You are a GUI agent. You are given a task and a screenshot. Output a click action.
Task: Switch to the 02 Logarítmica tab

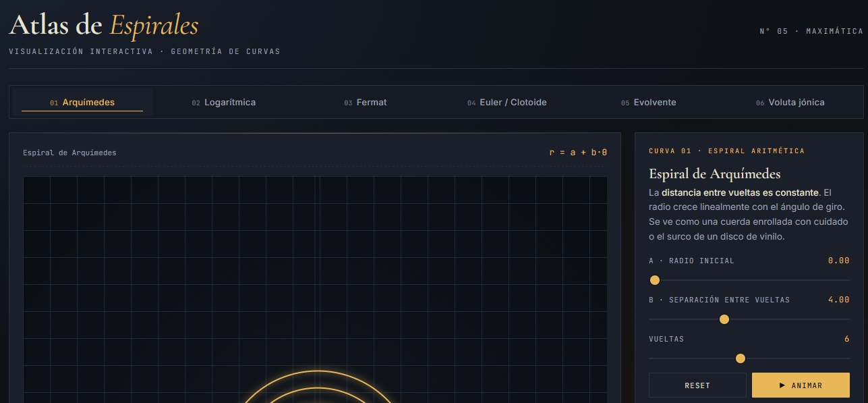pos(223,103)
